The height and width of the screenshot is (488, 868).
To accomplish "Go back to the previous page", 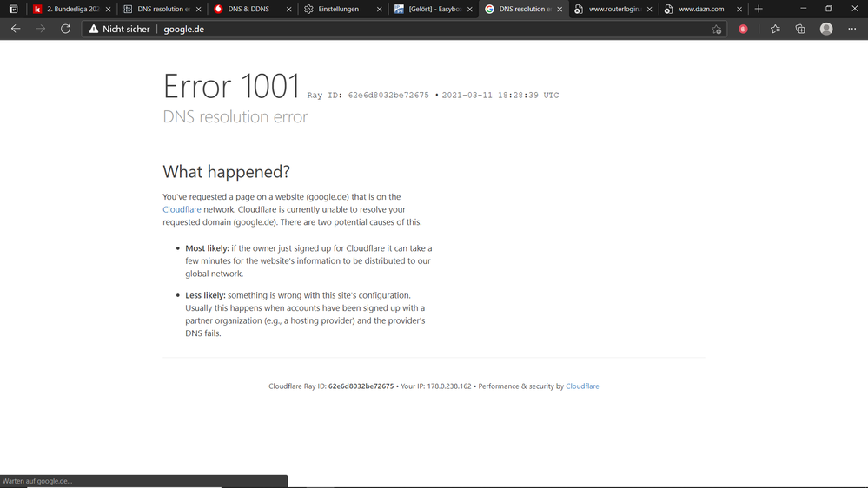I will [16, 29].
